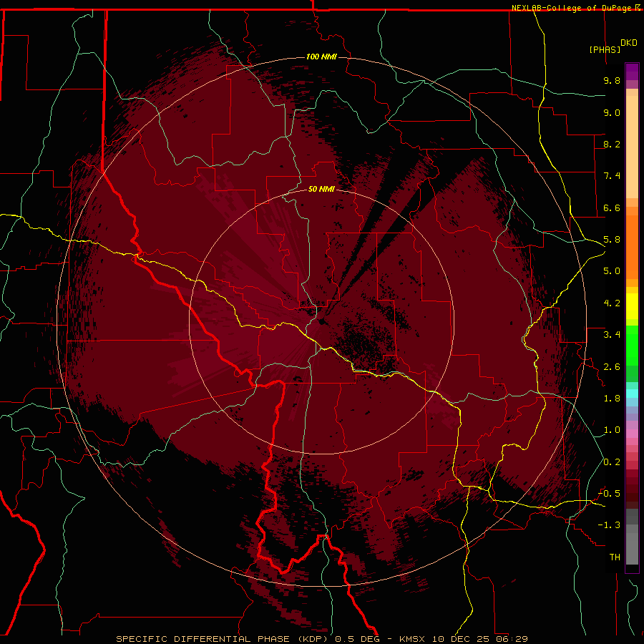Pick the peach band in the color bar
Screen dimensions: 644x644
[x=632, y=146]
